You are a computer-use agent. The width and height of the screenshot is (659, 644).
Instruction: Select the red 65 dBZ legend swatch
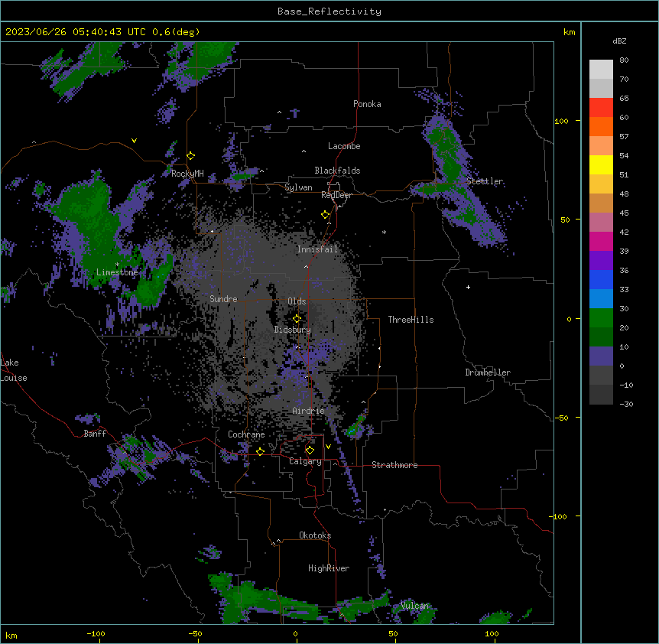coord(601,108)
